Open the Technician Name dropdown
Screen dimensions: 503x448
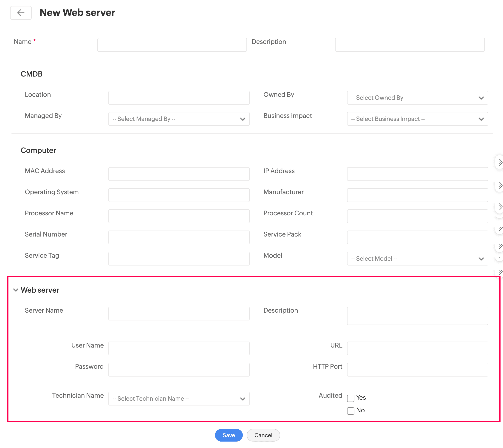click(x=179, y=399)
